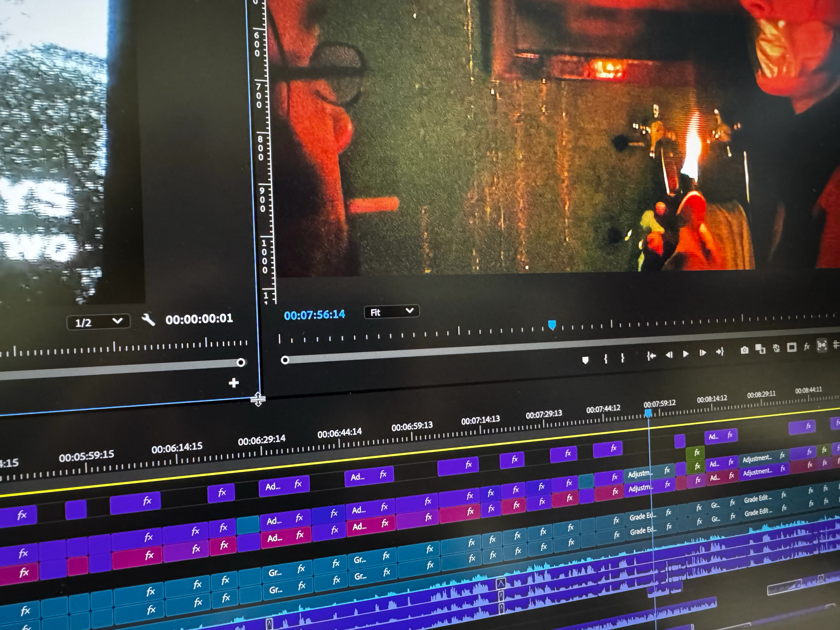Viewport: 840px width, 630px height.
Task: Open the 1/2 playback resolution dropdown
Action: [98, 322]
